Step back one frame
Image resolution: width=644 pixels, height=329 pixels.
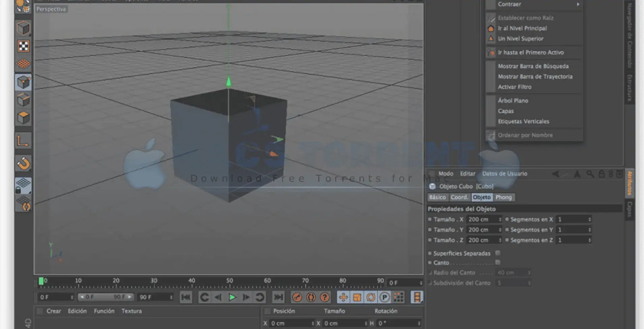218,297
